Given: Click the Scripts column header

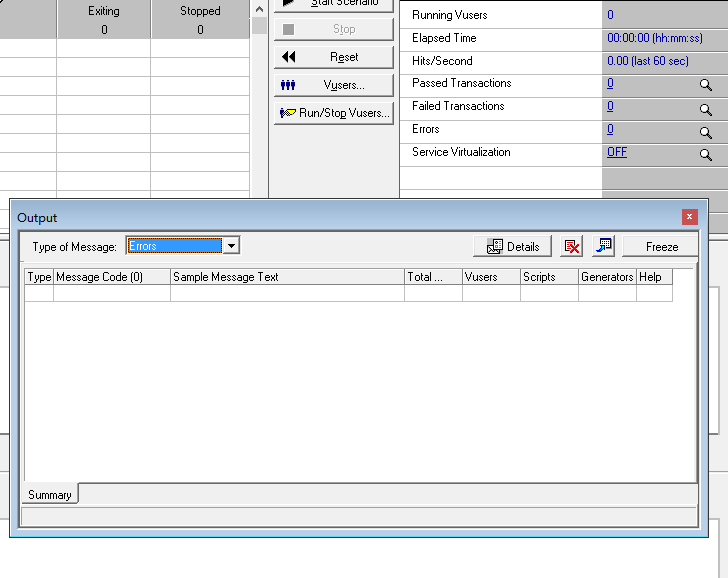Looking at the screenshot, I should click(549, 277).
